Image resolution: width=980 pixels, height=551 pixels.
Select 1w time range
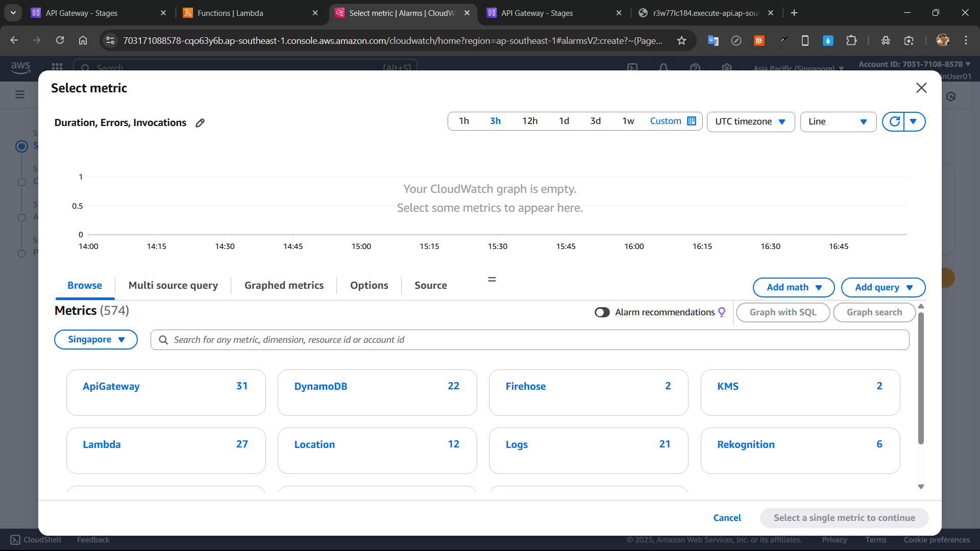[x=628, y=121]
